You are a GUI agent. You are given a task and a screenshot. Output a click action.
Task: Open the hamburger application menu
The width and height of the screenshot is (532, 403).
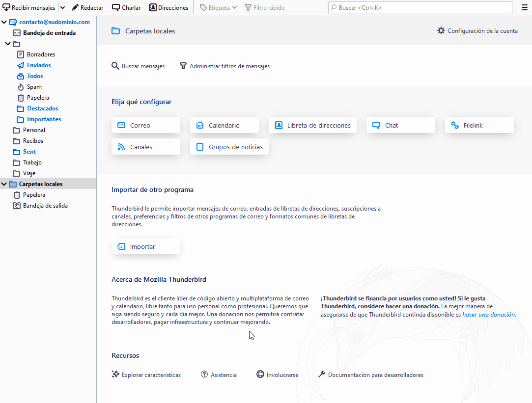[524, 7]
